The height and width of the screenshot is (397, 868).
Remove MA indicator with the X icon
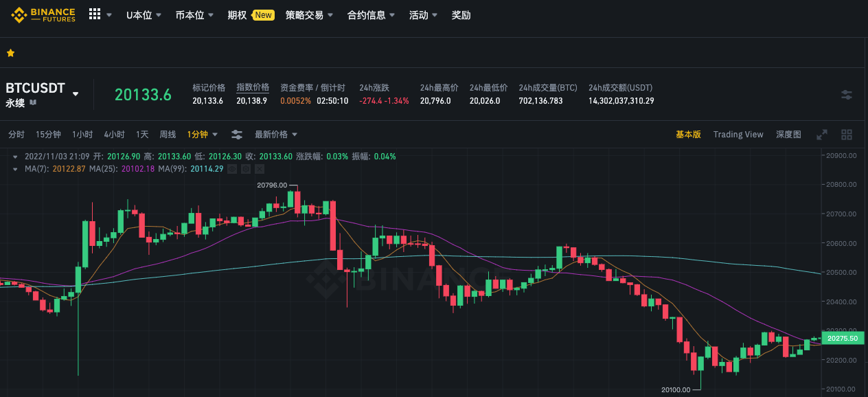[260, 170]
